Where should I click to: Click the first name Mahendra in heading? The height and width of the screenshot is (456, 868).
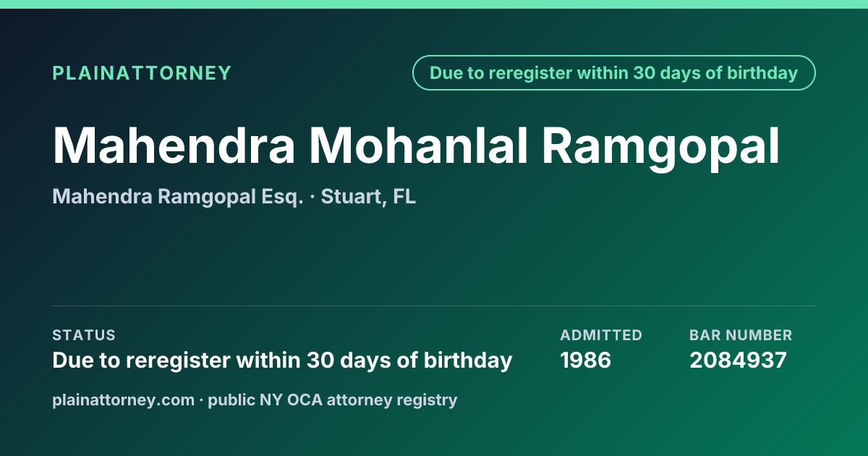click(x=174, y=145)
